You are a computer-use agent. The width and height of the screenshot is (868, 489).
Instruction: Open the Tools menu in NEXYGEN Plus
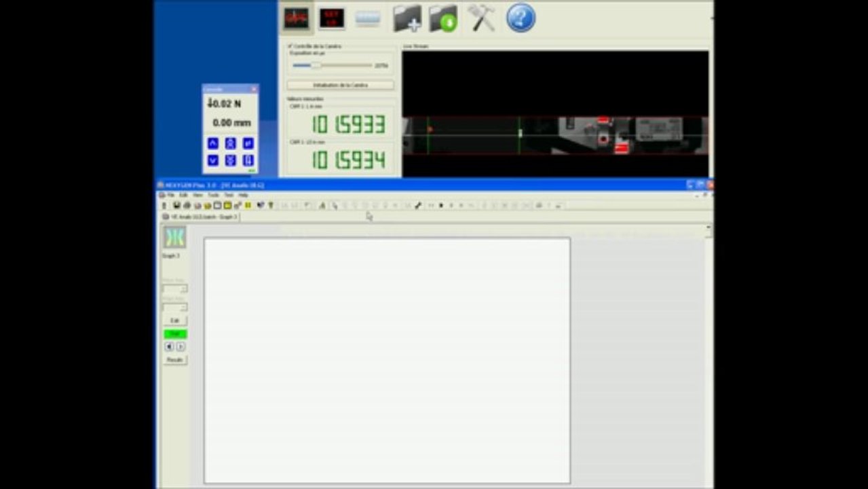[x=213, y=195]
